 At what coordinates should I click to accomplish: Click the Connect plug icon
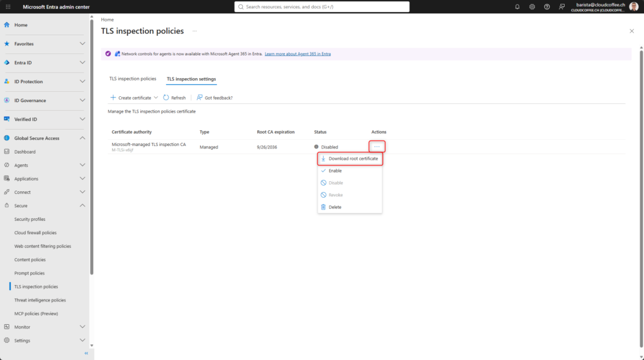(x=6, y=193)
